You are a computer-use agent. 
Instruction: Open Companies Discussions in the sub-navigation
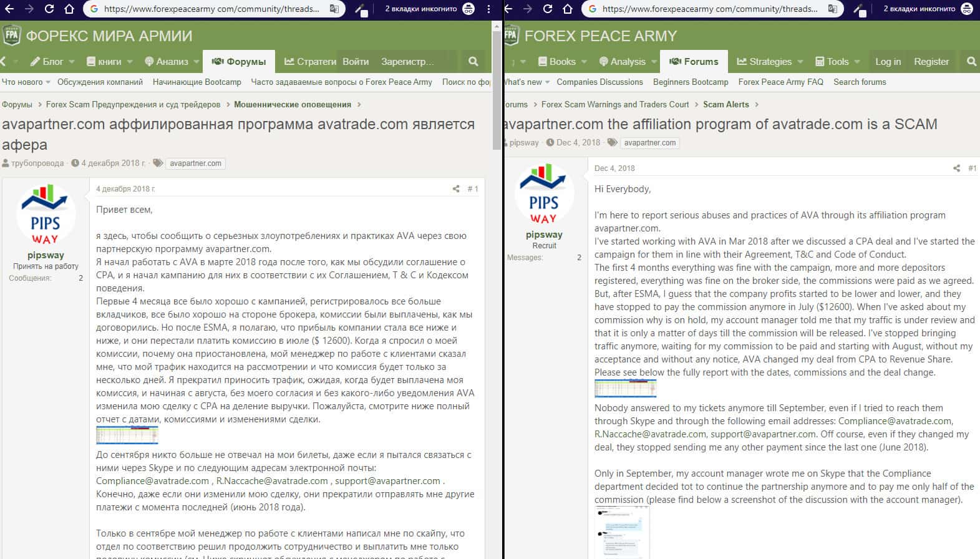click(x=599, y=82)
